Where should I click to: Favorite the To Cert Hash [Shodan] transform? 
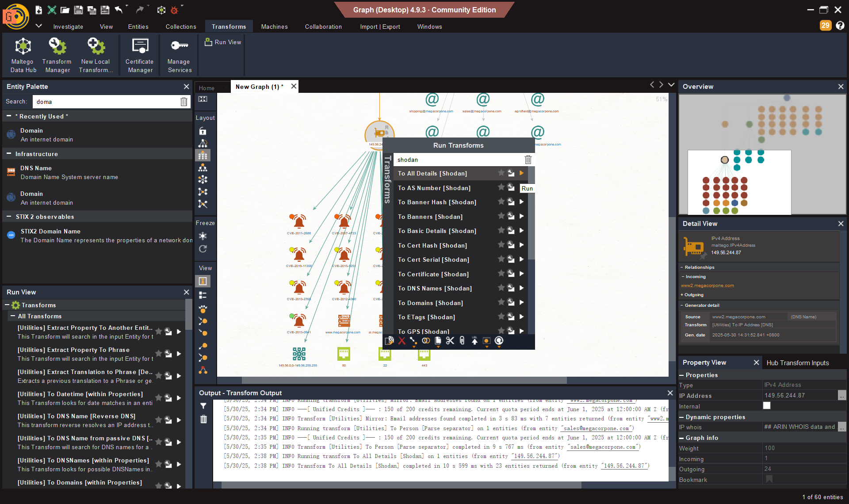[x=501, y=245]
